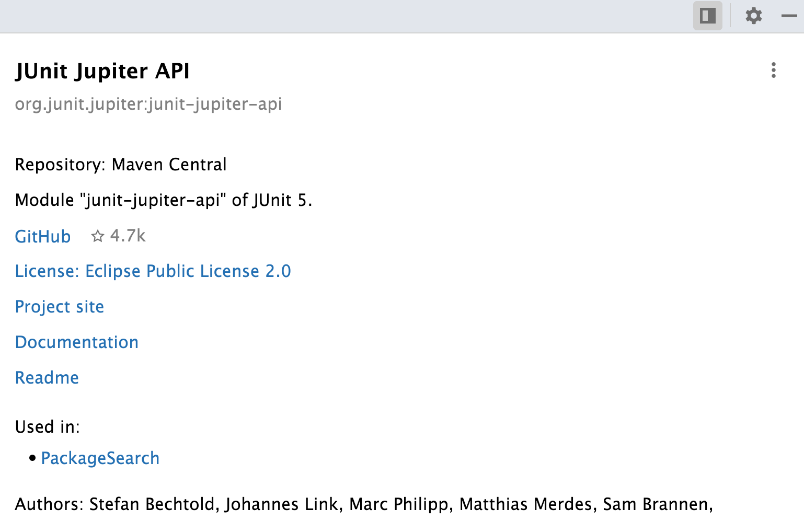This screenshot has width=804, height=532.
Task: Click the 4.7k stars count
Action: coord(128,236)
